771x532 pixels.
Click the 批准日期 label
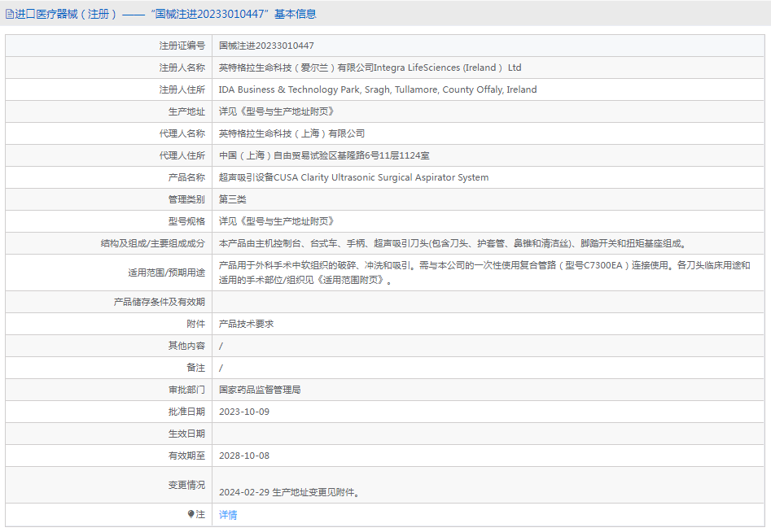click(186, 412)
